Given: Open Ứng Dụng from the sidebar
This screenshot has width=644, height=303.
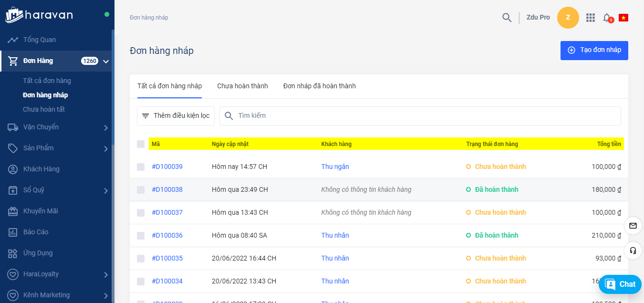Looking at the screenshot, I should 38,253.
